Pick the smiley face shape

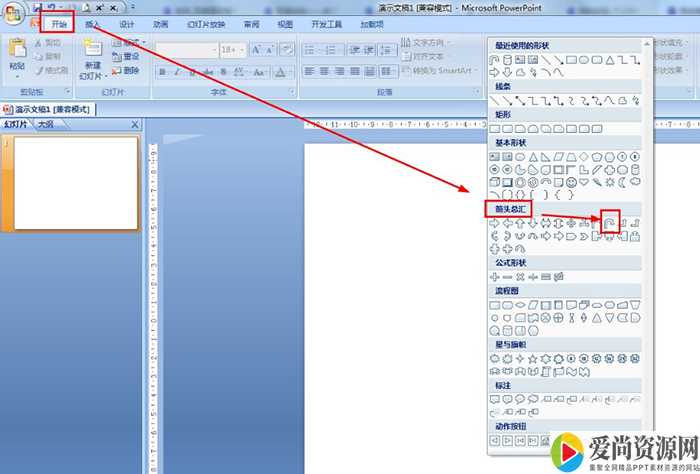coord(570,183)
